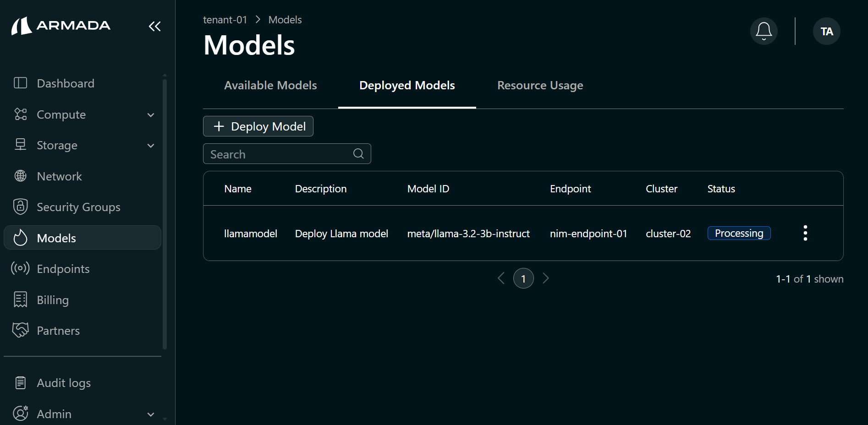The height and width of the screenshot is (425, 868).
Task: Click the search magnifier icon
Action: tap(358, 154)
